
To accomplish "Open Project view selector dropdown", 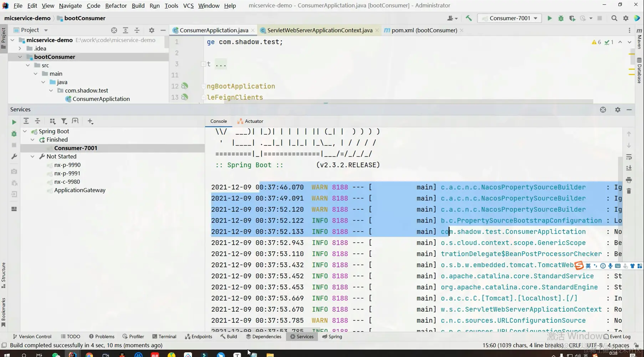I will coord(30,30).
